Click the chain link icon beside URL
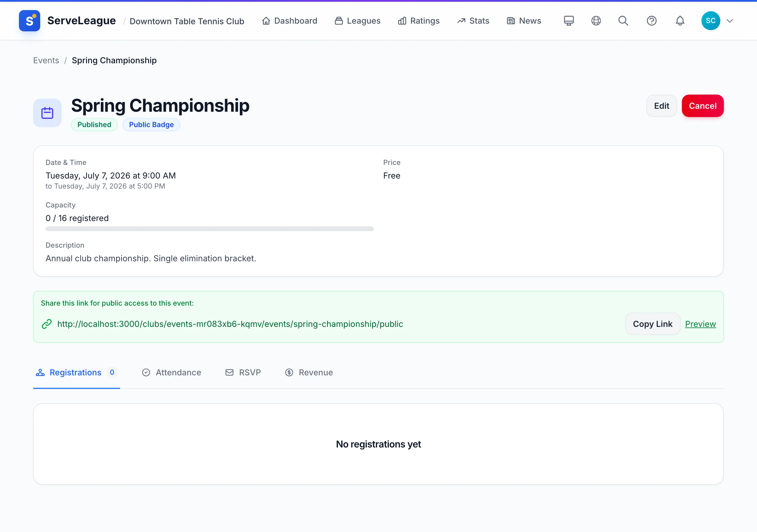Screen dimensions: 757x532 [x=46, y=324]
